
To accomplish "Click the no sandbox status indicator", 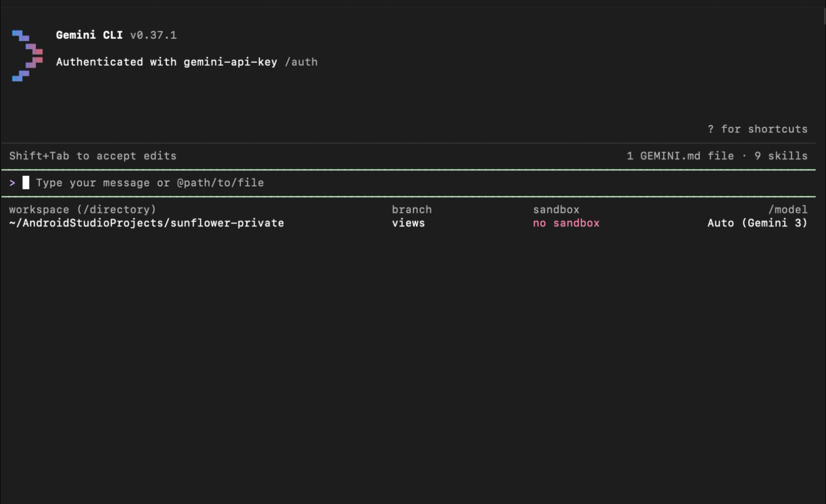I will click(565, 223).
